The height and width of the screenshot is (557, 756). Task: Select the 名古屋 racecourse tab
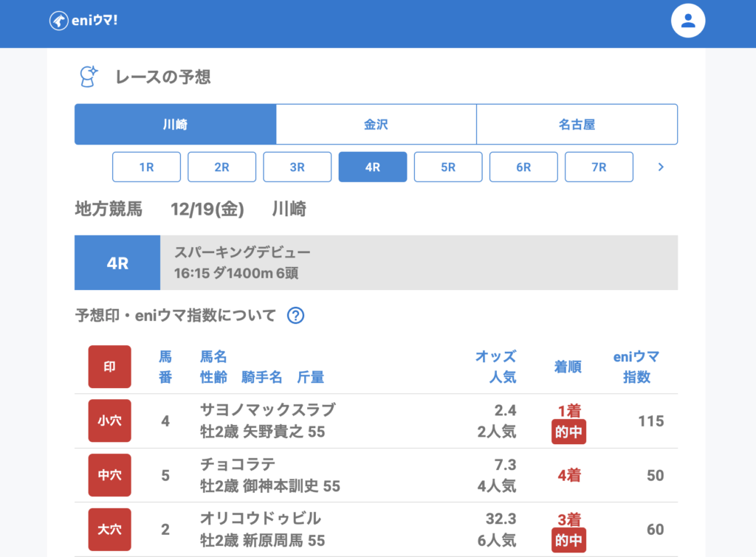(577, 125)
